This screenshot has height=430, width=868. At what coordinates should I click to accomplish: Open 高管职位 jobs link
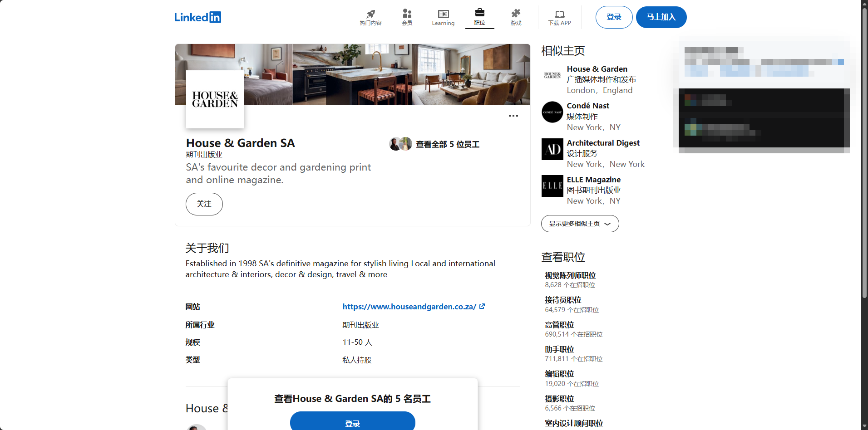pyautogui.click(x=559, y=325)
